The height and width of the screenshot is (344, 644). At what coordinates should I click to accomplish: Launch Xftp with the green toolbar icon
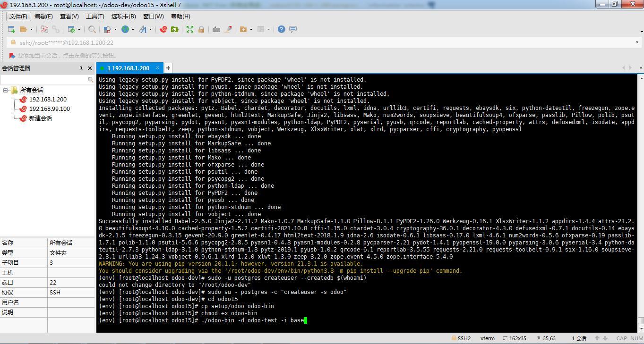point(175,29)
